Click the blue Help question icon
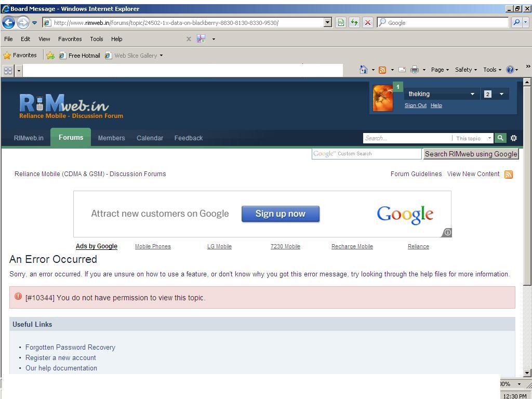This screenshot has width=532, height=399. [510, 70]
